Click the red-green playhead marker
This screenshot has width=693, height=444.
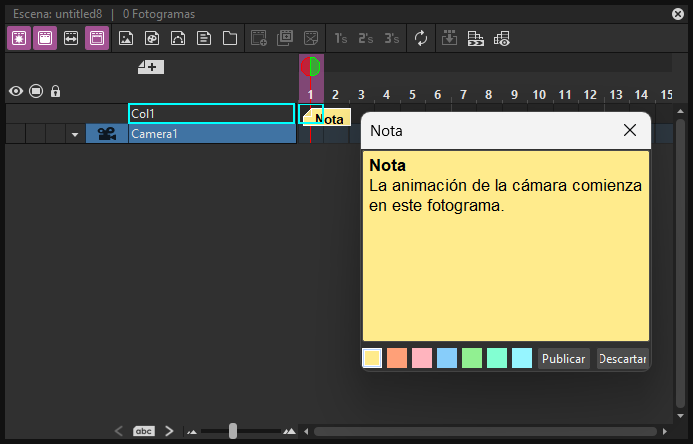click(311, 67)
